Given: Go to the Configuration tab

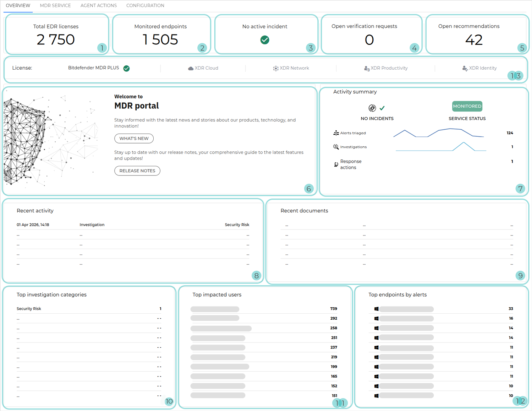Looking at the screenshot, I should coord(145,6).
